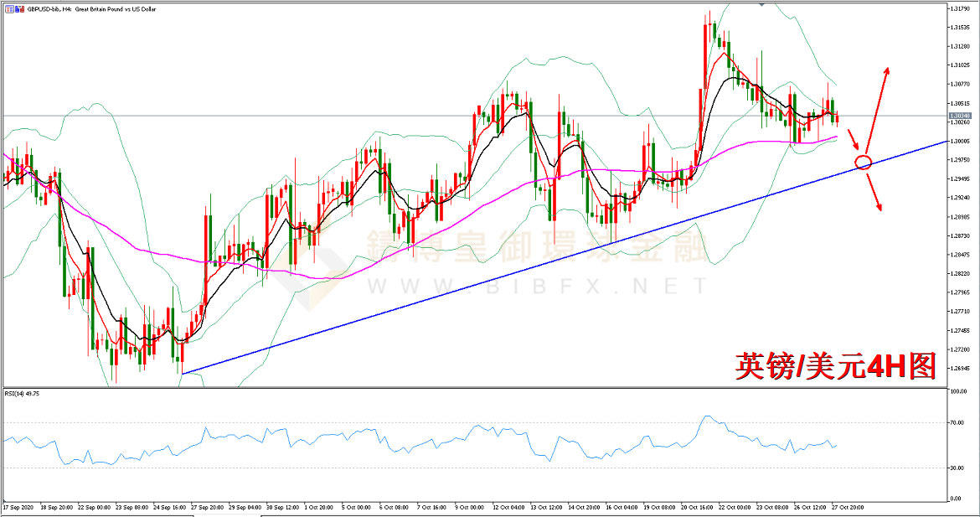Click the 17 Sep 2020 time axis label

click(x=18, y=507)
